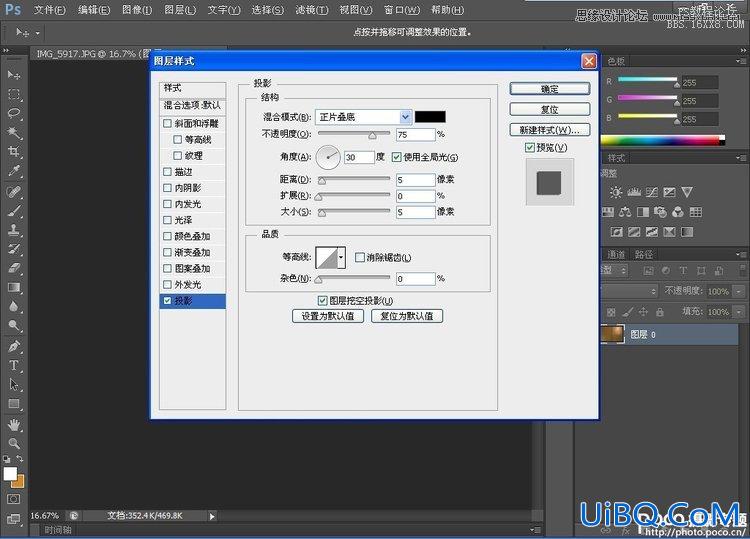750x539 pixels.
Task: Click the 距离 value input field
Action: click(x=415, y=179)
